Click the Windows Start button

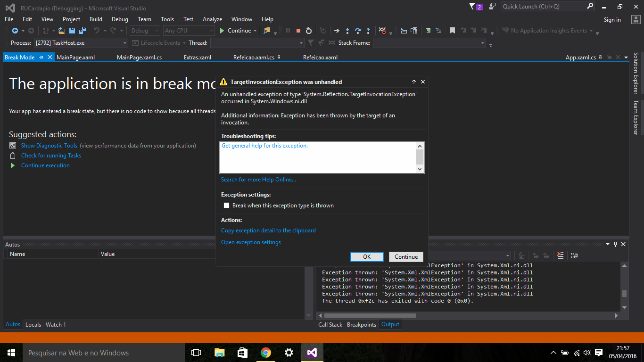tap(11, 353)
